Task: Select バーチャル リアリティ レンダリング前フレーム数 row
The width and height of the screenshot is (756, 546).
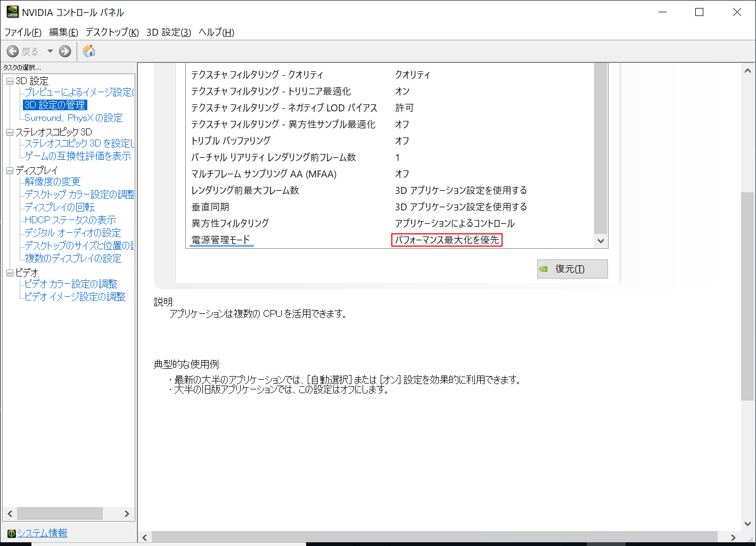Action: coord(389,157)
